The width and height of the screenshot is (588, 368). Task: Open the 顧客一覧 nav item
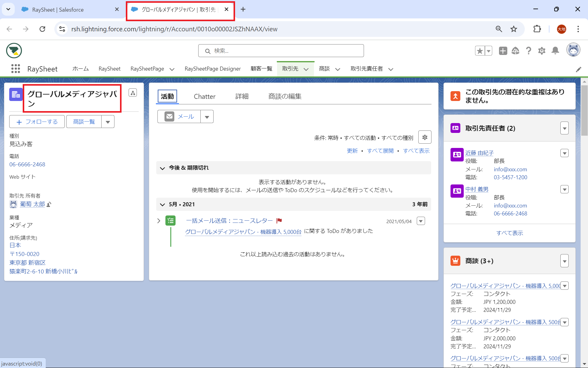[x=261, y=69]
